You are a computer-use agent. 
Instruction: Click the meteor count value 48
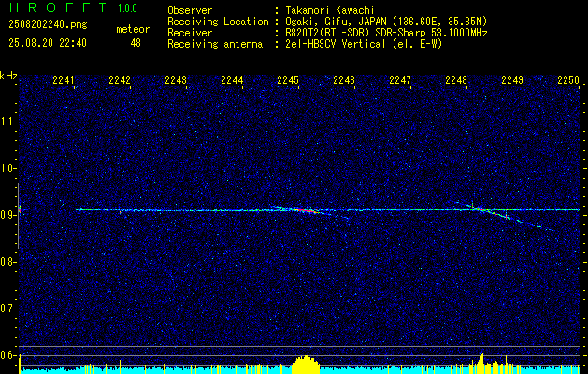tap(136, 43)
